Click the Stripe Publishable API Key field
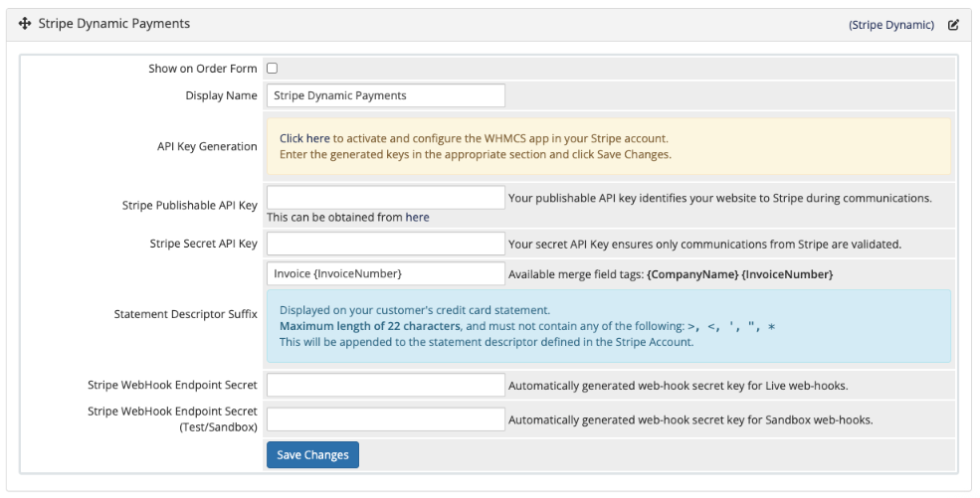Image resolution: width=980 pixels, height=498 pixels. point(386,197)
